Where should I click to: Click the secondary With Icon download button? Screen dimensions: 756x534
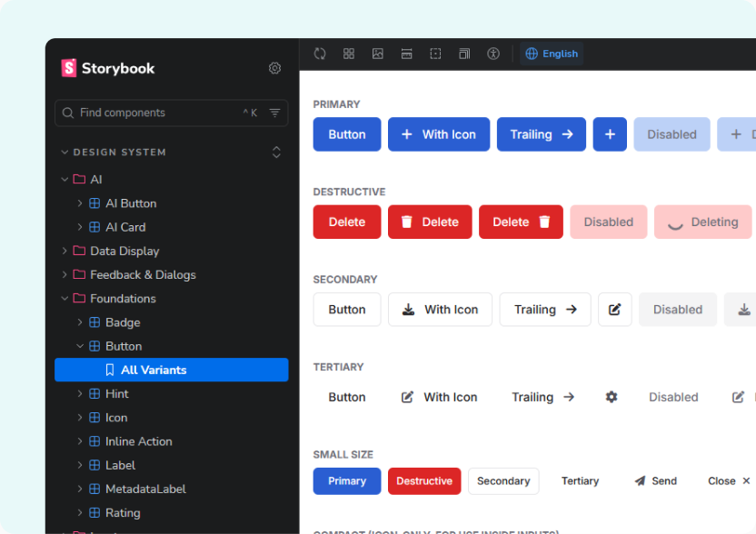point(440,310)
